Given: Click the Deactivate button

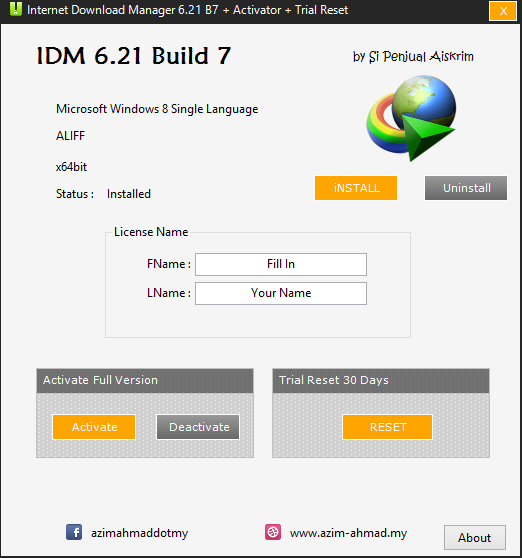Looking at the screenshot, I should pyautogui.click(x=198, y=427).
